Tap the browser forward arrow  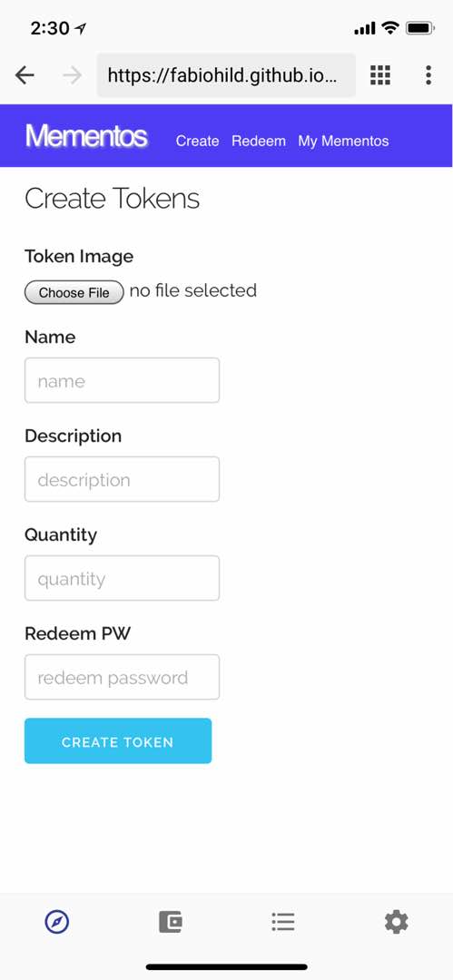[73, 75]
